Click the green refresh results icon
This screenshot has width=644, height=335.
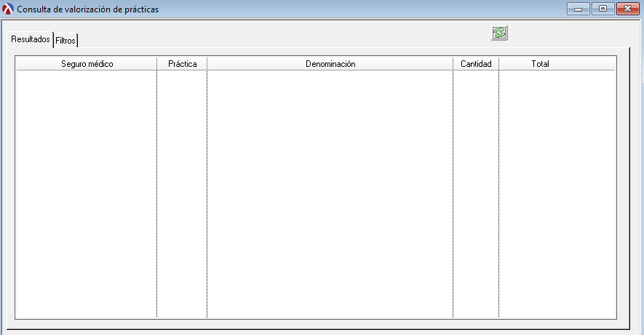(x=499, y=33)
